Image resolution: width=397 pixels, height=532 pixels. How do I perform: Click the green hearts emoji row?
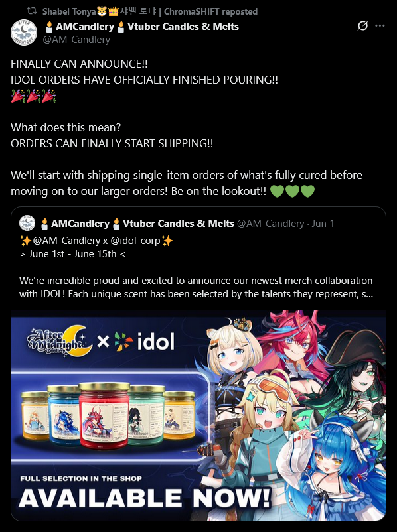point(292,191)
